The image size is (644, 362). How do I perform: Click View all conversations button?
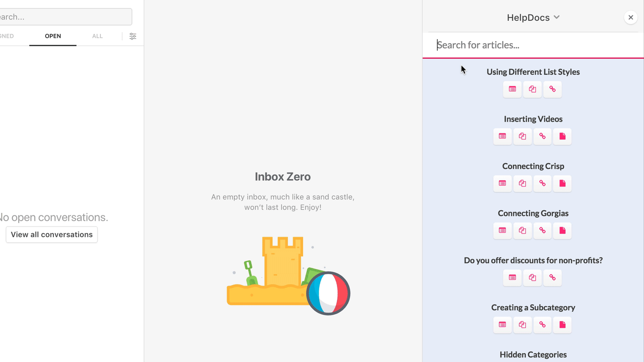(52, 234)
